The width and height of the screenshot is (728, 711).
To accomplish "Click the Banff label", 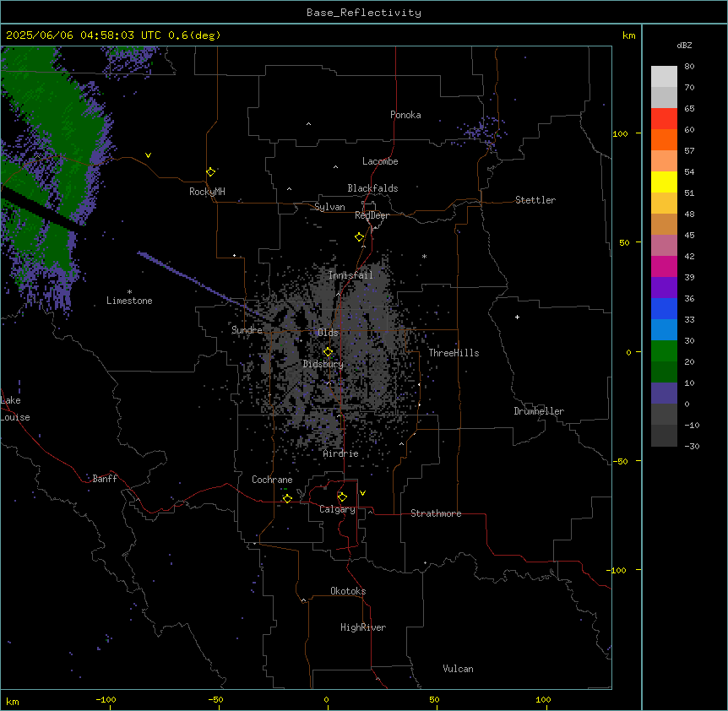I will (105, 479).
